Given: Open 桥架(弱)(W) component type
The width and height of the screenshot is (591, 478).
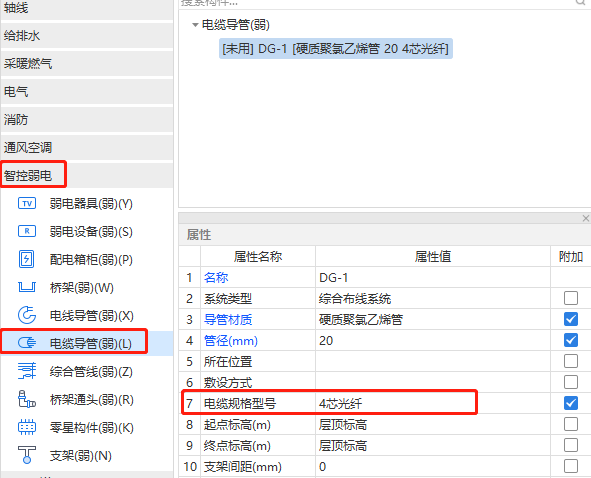Looking at the screenshot, I should (81, 288).
